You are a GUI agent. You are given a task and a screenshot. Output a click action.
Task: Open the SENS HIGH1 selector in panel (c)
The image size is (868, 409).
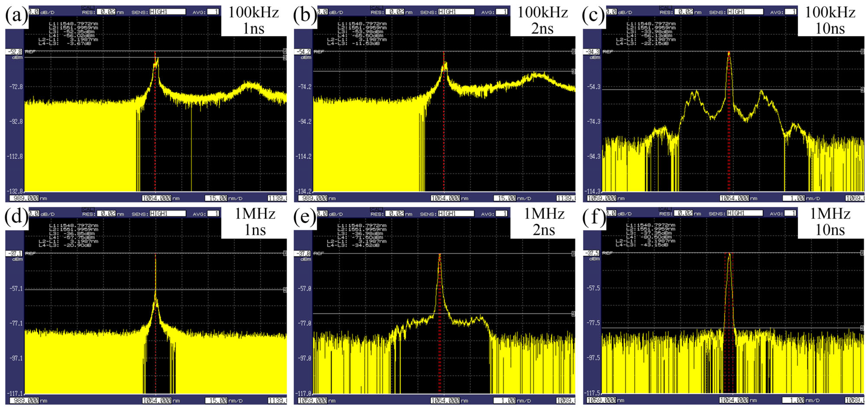pos(745,12)
